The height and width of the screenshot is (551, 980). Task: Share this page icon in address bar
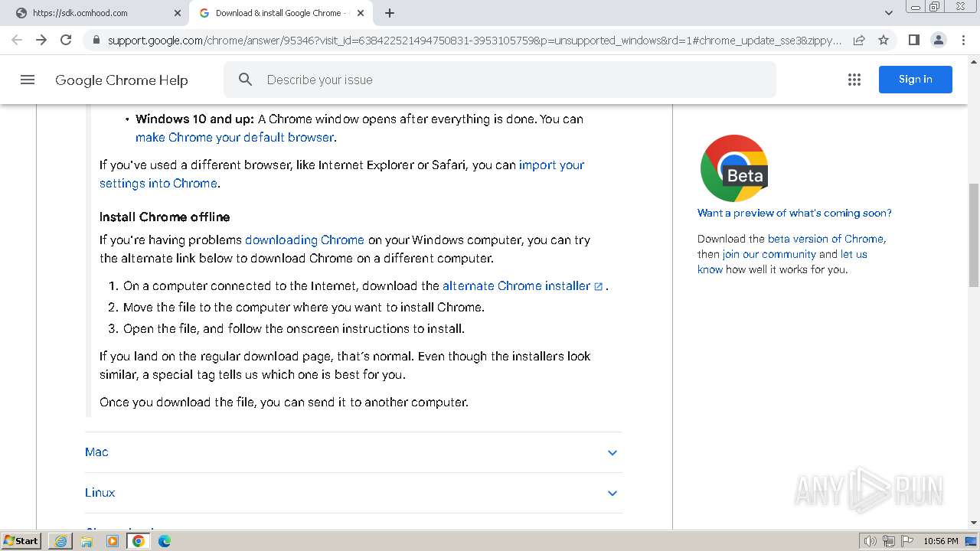tap(859, 40)
